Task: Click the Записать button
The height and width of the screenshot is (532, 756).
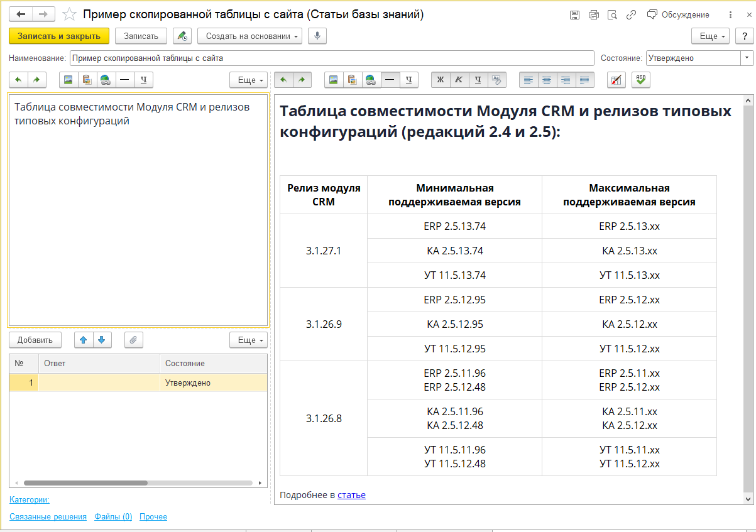Action: [x=141, y=36]
